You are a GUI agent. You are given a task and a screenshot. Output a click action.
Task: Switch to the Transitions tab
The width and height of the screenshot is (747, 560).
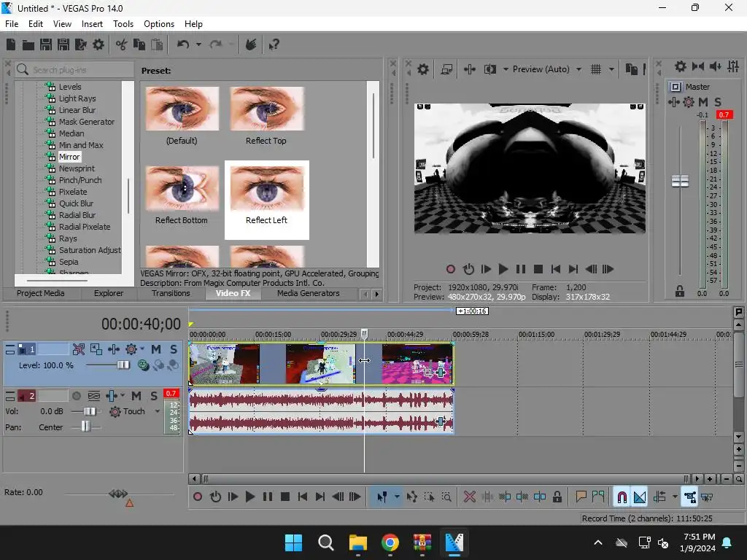pyautogui.click(x=171, y=293)
